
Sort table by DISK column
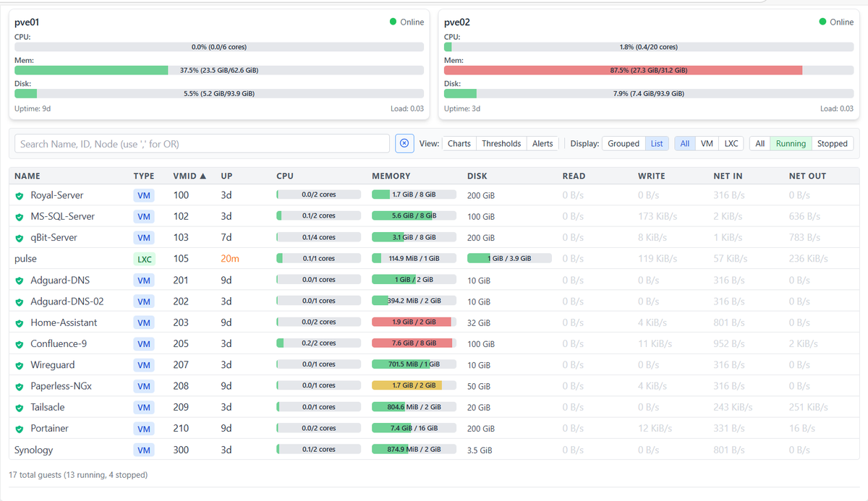(477, 176)
